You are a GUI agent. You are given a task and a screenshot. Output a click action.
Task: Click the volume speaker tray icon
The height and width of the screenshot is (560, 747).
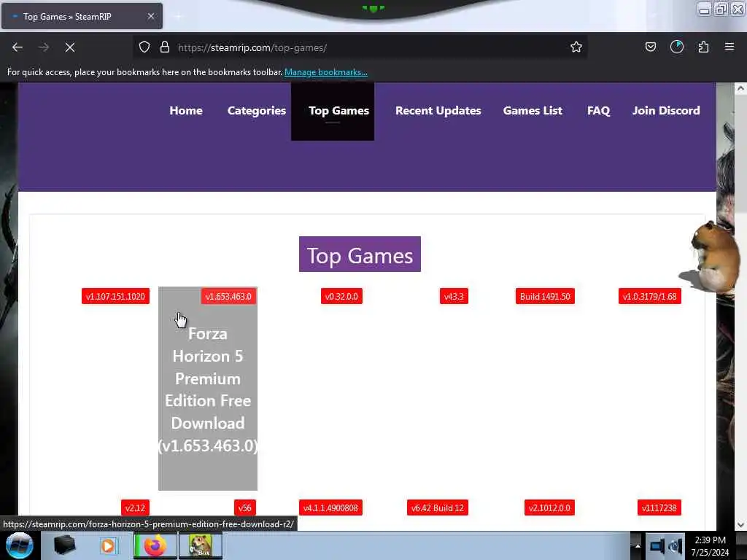(x=676, y=545)
